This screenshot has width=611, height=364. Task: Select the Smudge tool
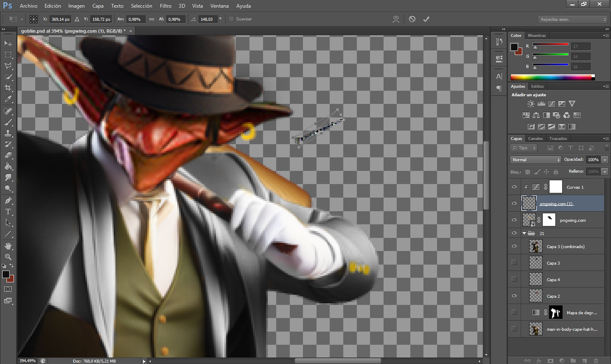(x=8, y=177)
